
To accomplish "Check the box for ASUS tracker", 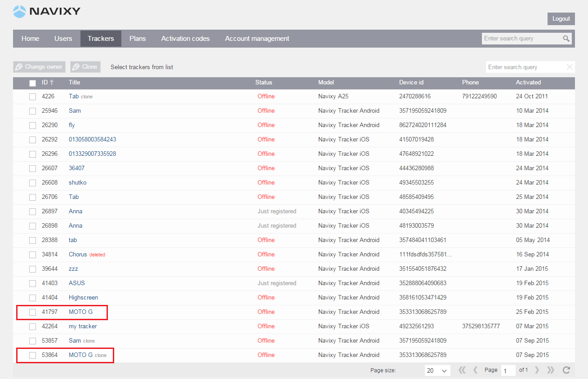I will tap(32, 283).
